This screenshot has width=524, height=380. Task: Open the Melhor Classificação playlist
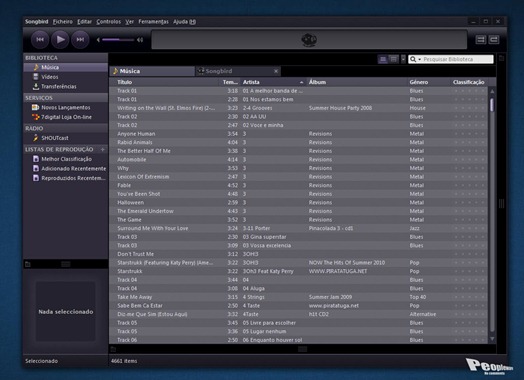click(66, 159)
